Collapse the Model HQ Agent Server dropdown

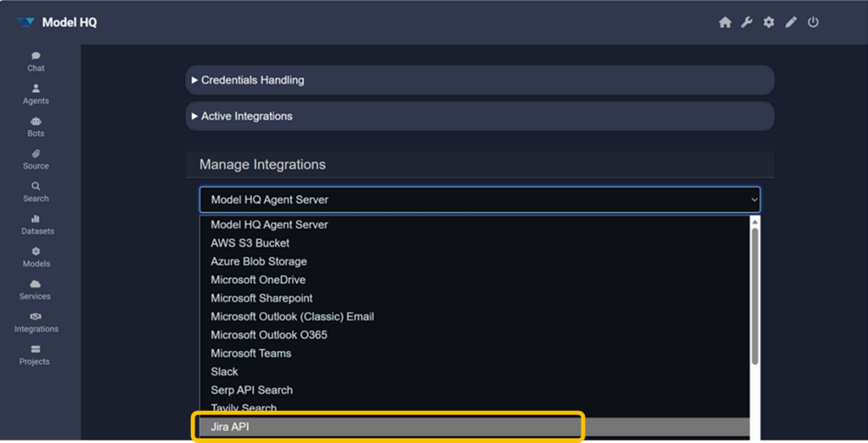[x=480, y=200]
